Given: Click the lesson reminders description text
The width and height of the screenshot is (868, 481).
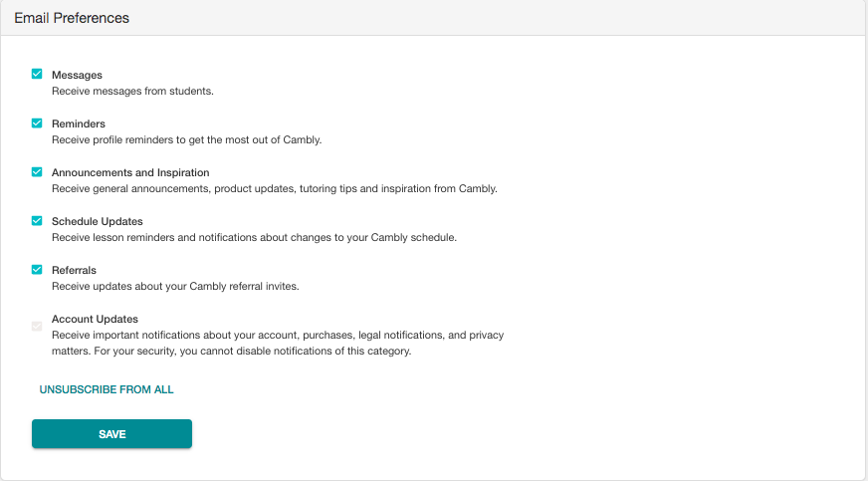Looking at the screenshot, I should coord(254,237).
